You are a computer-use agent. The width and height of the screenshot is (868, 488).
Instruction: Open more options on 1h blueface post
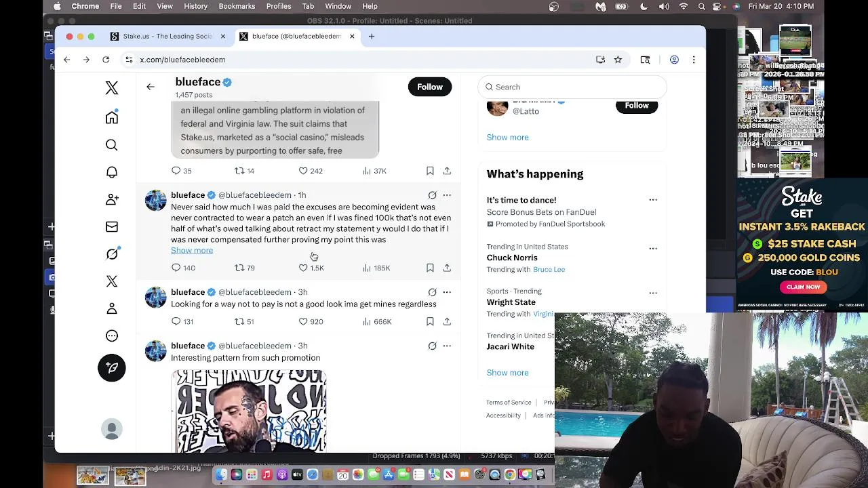pyautogui.click(x=447, y=195)
